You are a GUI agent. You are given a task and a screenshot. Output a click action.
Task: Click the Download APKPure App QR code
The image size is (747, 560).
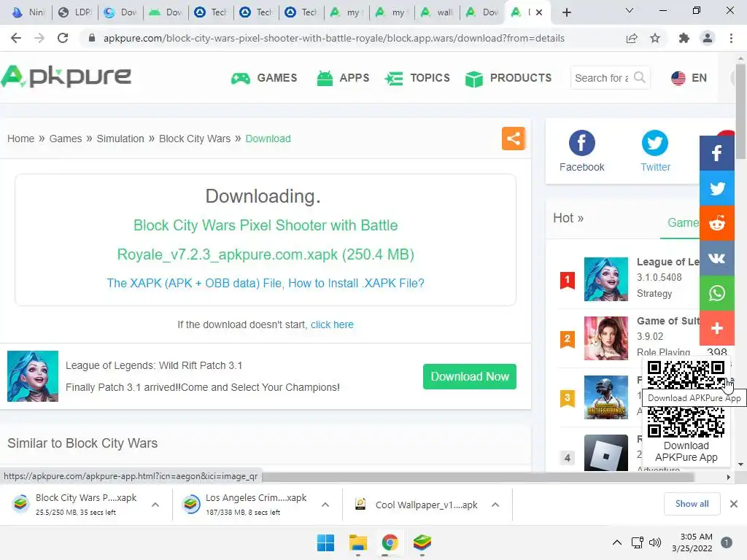point(686,399)
